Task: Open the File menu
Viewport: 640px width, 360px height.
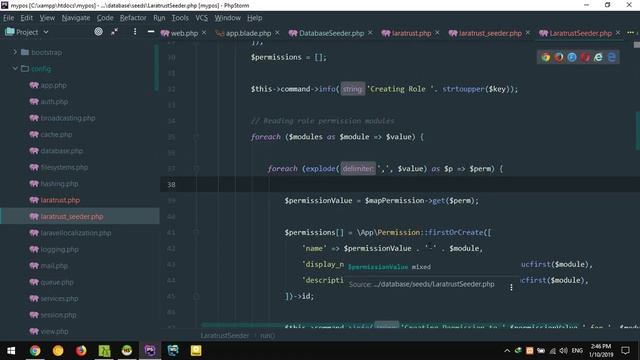Action: point(9,18)
